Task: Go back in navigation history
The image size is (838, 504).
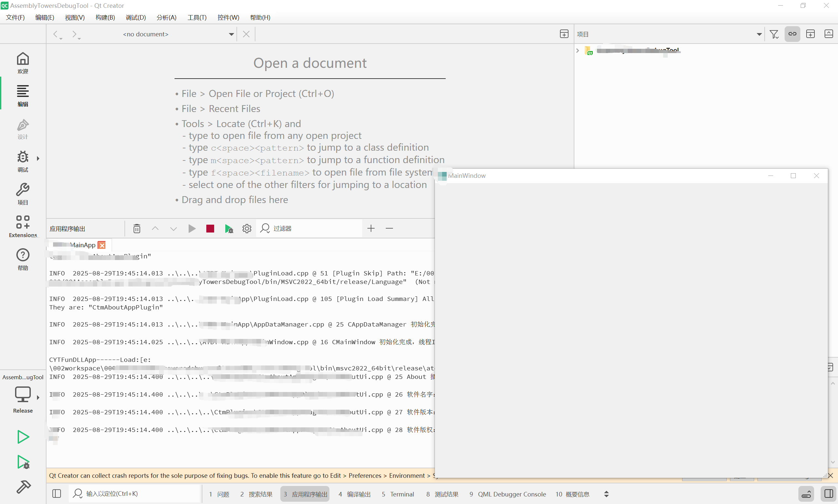Action: [55, 34]
